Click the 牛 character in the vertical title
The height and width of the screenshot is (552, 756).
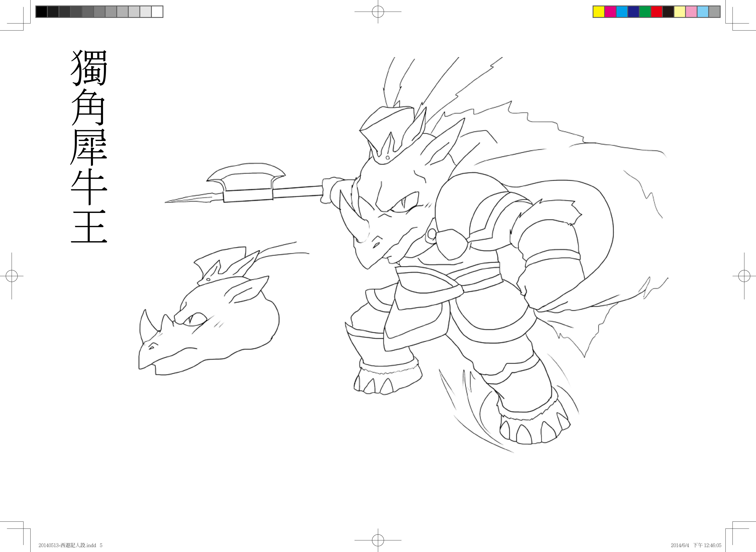point(89,187)
